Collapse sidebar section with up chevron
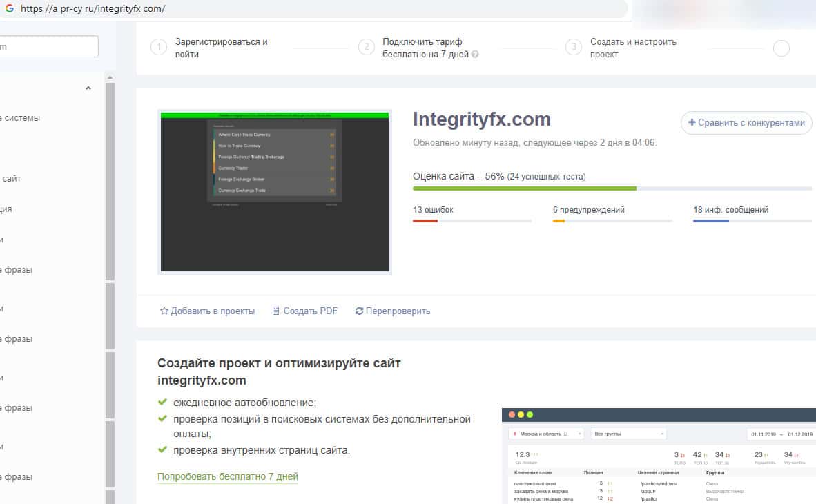This screenshot has width=816, height=504. pos(88,88)
